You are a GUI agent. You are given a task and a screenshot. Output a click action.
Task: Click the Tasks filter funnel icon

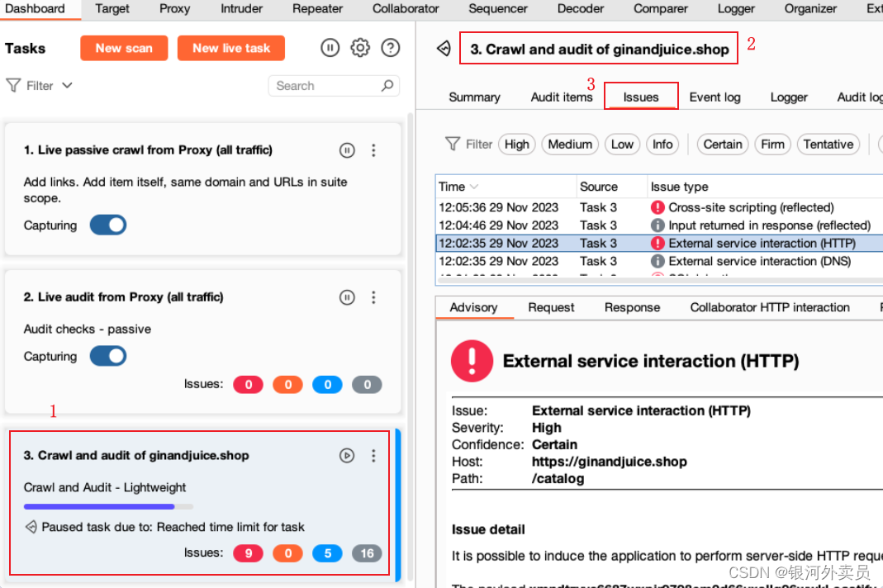[x=13, y=86]
